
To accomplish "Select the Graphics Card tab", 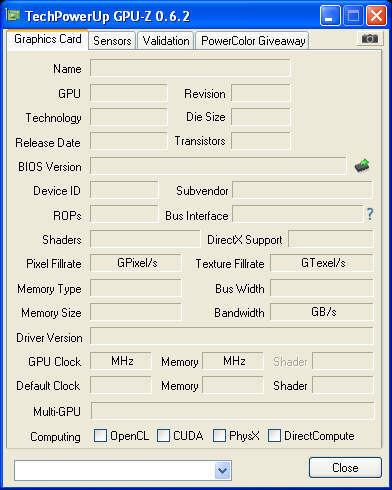I will coord(48,40).
